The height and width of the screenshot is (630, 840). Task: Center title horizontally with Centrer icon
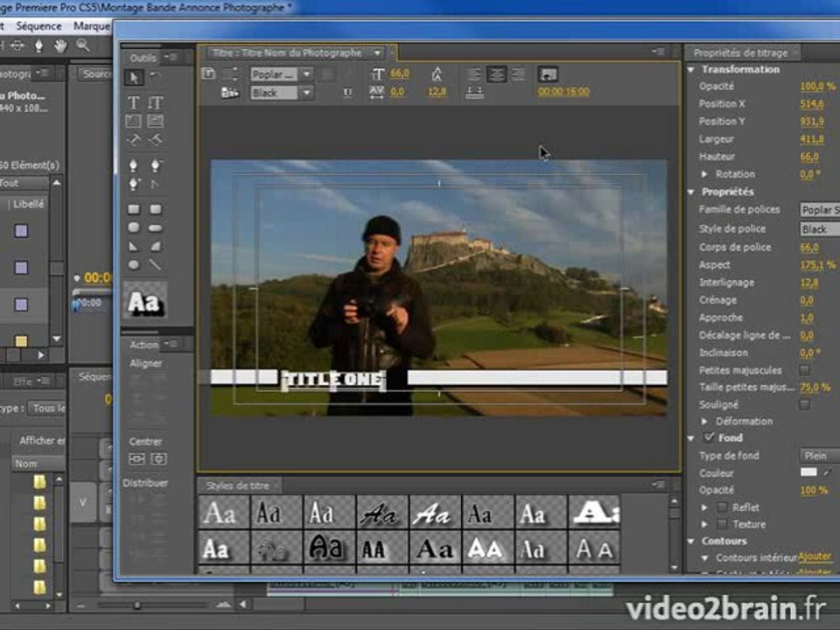136,459
